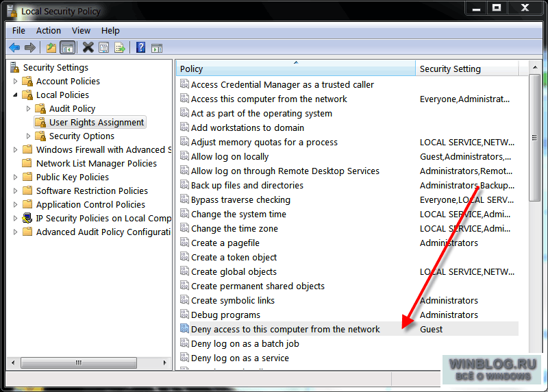Screen dimensions: 548x392
Task: Click the Delete X toolbar icon
Action: [x=88, y=47]
